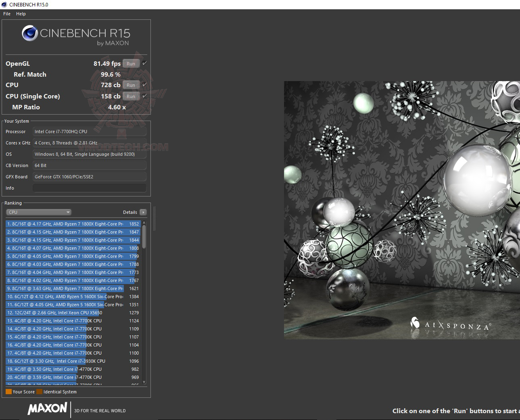The image size is (520, 420).
Task: Click the Identical System brown legend swatch
Action: (x=39, y=392)
